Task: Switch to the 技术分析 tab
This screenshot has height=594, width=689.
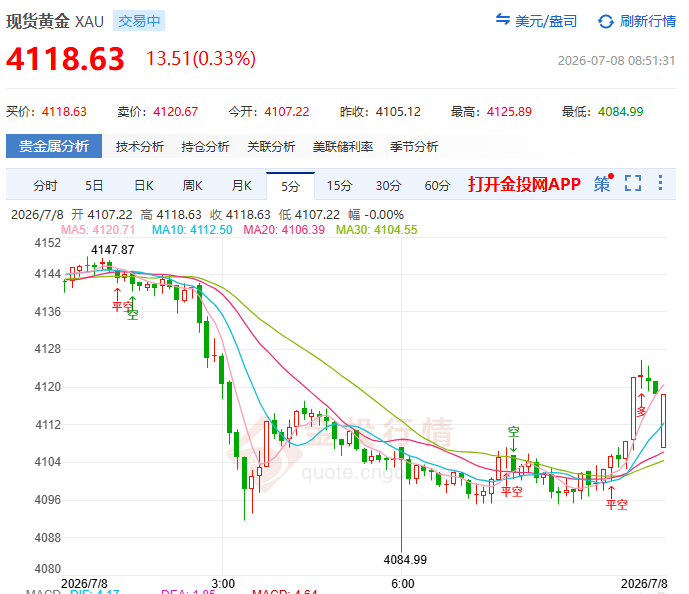Action: [x=140, y=146]
